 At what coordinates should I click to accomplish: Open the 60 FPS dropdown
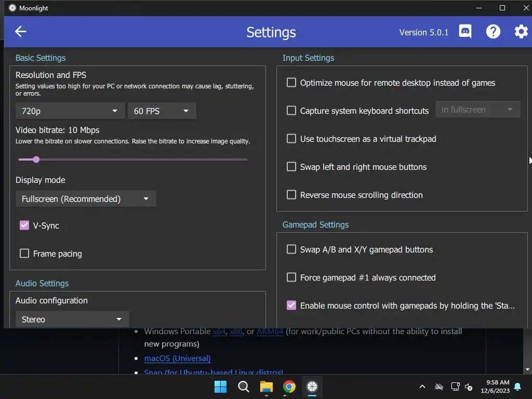pyautogui.click(x=162, y=111)
